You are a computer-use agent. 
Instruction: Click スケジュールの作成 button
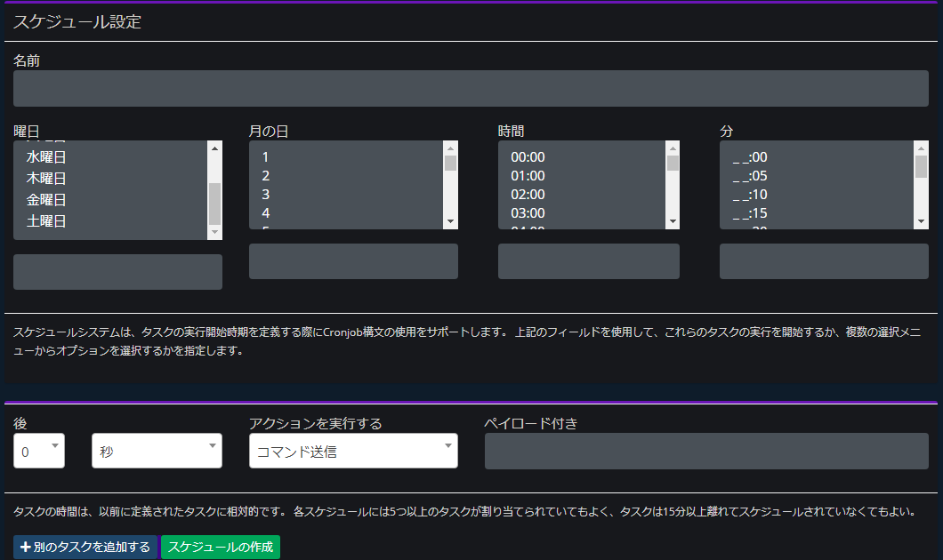pos(221,547)
